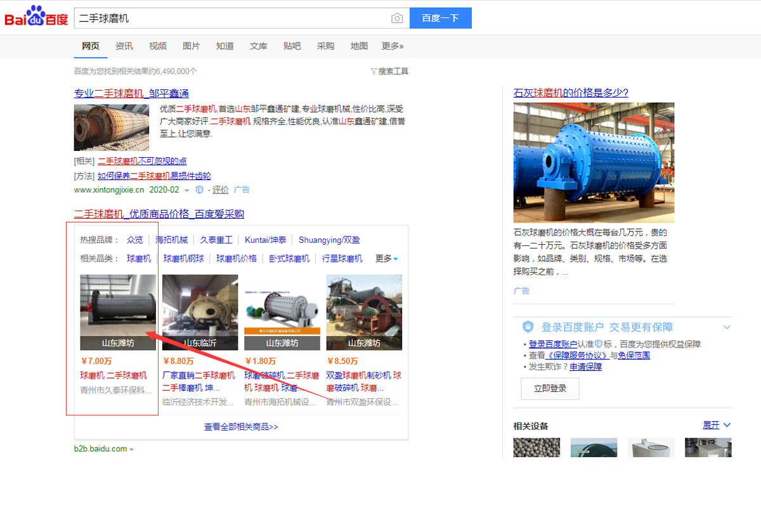Open the 免保范围 link
Screen dimensions: 761x532
pyautogui.click(x=634, y=356)
